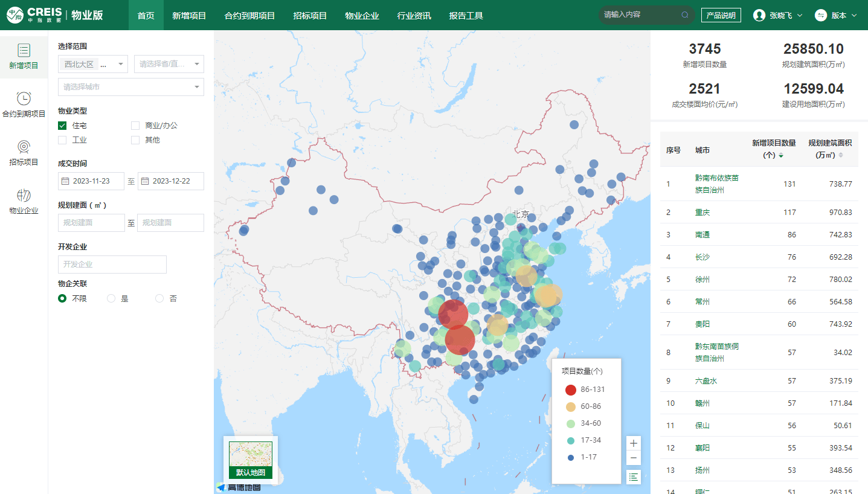Open the 报告工具 top navigation tab
868x494 pixels.
click(x=466, y=15)
